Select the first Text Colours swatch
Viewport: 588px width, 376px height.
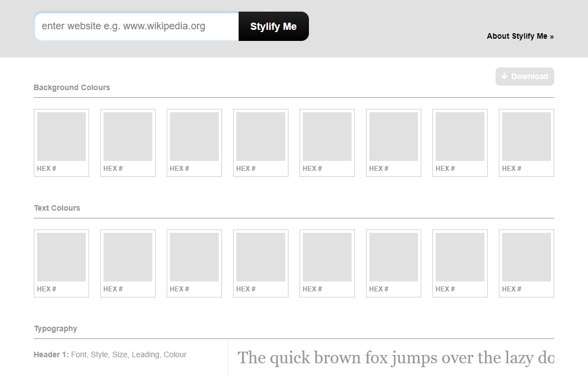pyautogui.click(x=61, y=258)
